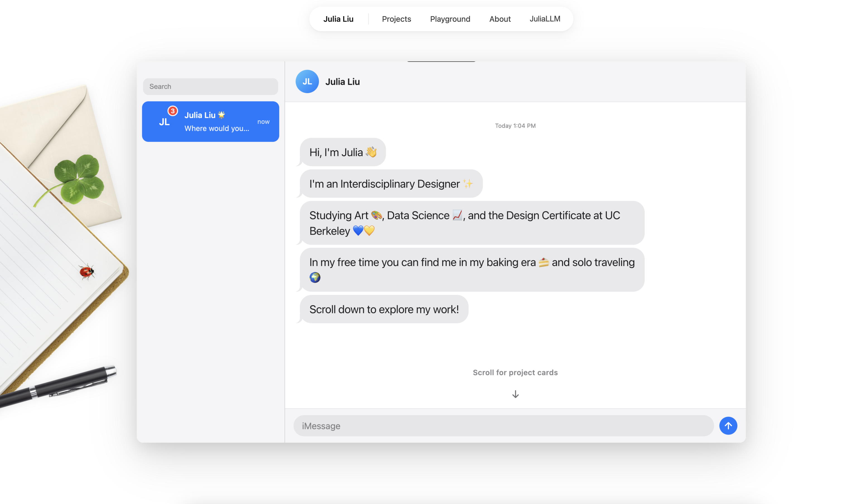Focus the Search field in sidebar
867x504 pixels.
210,86
